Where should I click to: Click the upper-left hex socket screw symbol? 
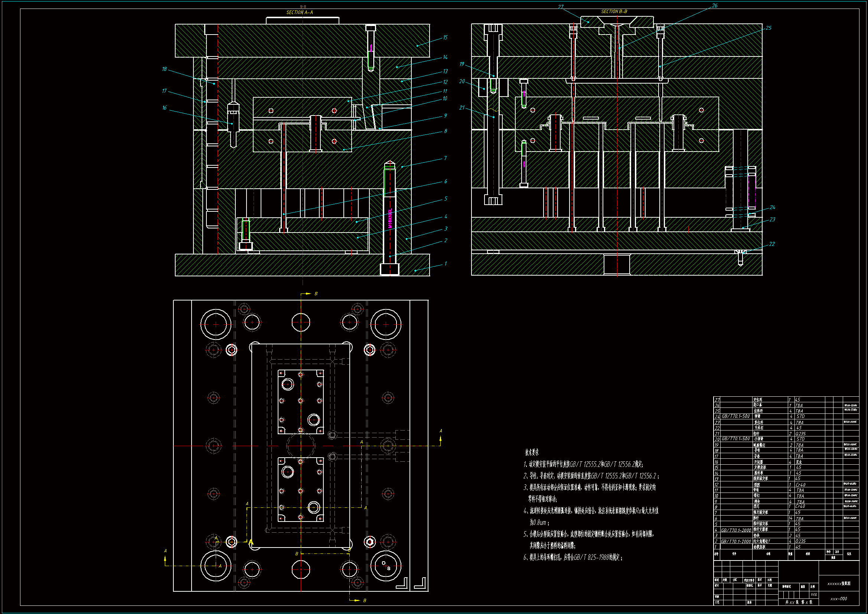[x=231, y=350]
